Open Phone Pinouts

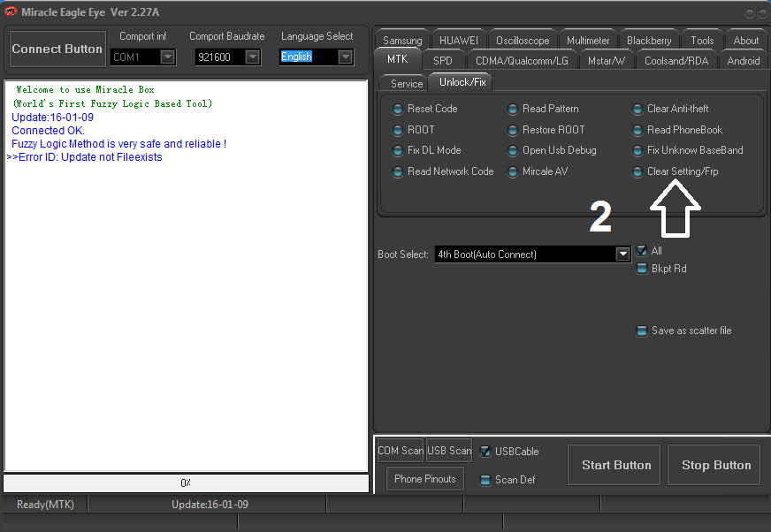(x=425, y=479)
